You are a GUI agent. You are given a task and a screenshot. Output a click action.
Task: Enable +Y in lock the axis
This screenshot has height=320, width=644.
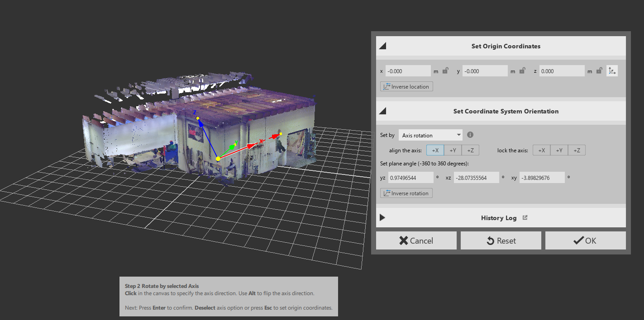(x=559, y=151)
